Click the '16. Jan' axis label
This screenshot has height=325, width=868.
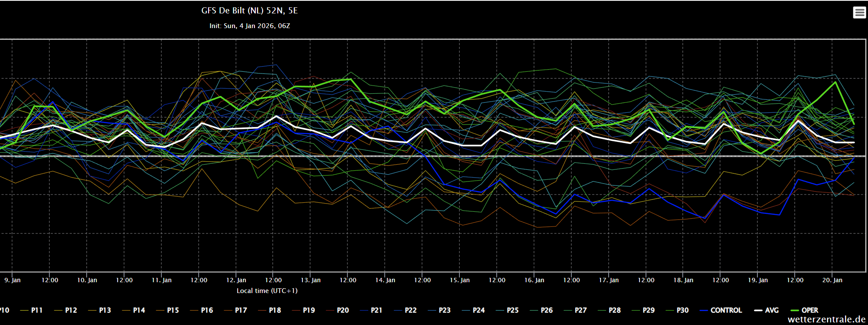point(534,280)
